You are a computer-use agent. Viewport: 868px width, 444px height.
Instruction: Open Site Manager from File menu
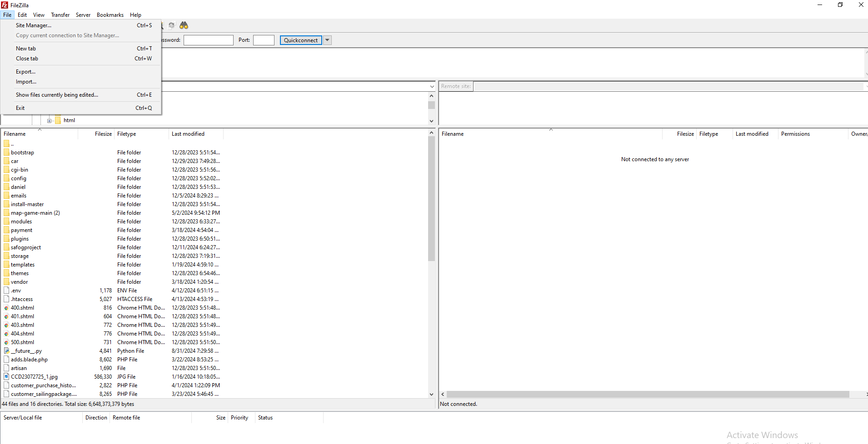pyautogui.click(x=81, y=25)
